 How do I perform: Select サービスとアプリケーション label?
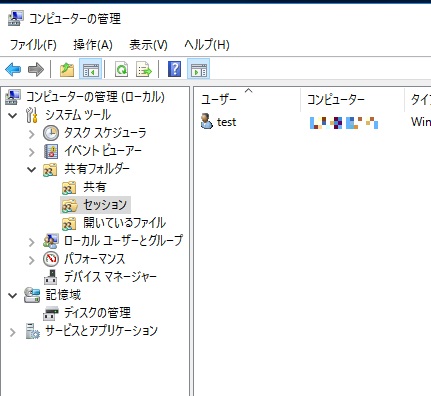[101, 331]
